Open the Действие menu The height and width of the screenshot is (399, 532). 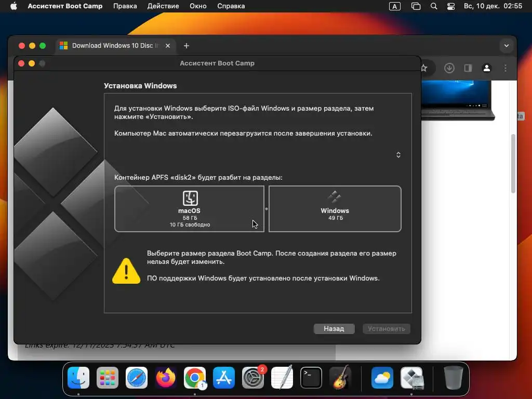pos(163,6)
